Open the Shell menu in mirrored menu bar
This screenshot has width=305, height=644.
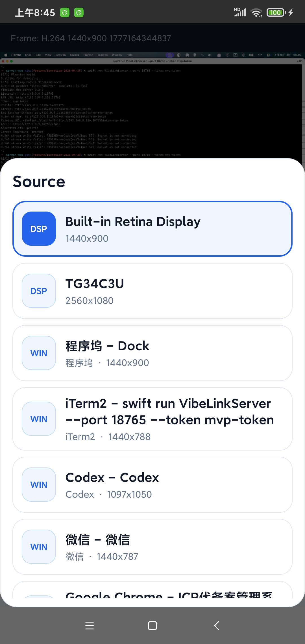click(28, 55)
